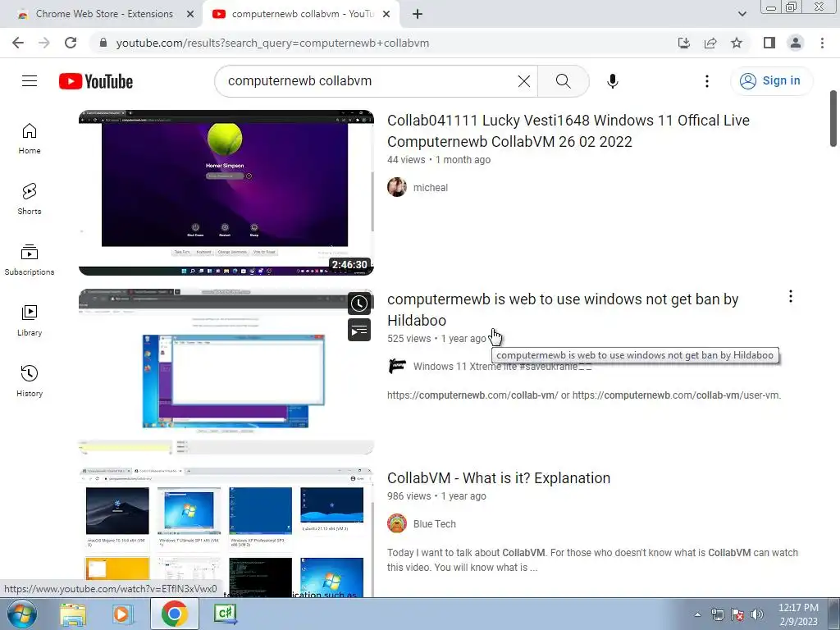Visit Blue Tech channel name
Image resolution: width=840 pixels, height=630 pixels.
[435, 524]
